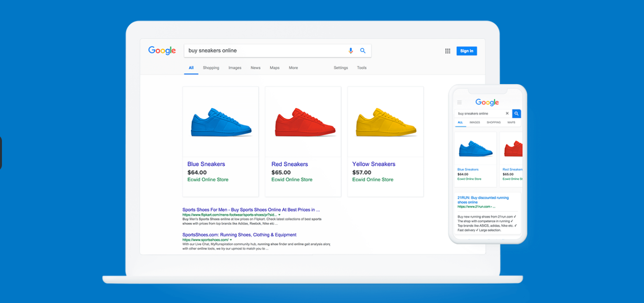
Task: Select the ALL tab on the phone
Action: [460, 123]
